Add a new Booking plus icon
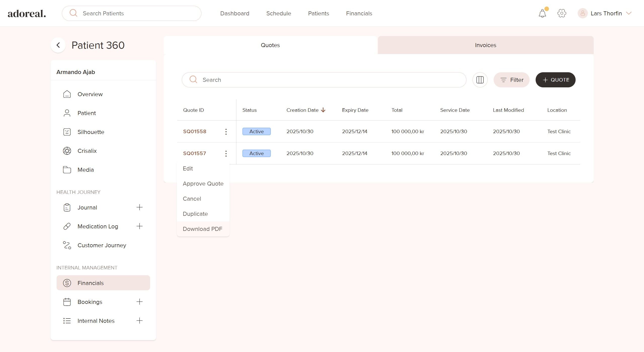Image resolution: width=644 pixels, height=352 pixels. 139,302
